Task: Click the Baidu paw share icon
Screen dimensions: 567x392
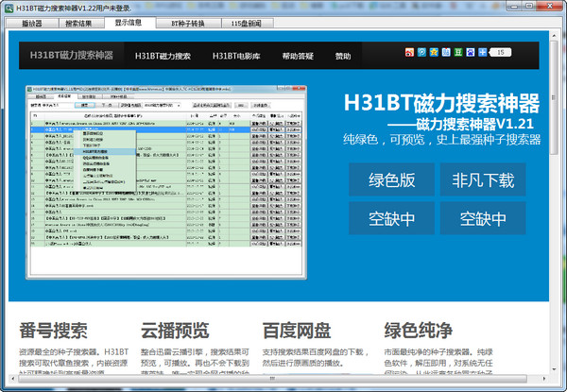Action: pos(470,52)
